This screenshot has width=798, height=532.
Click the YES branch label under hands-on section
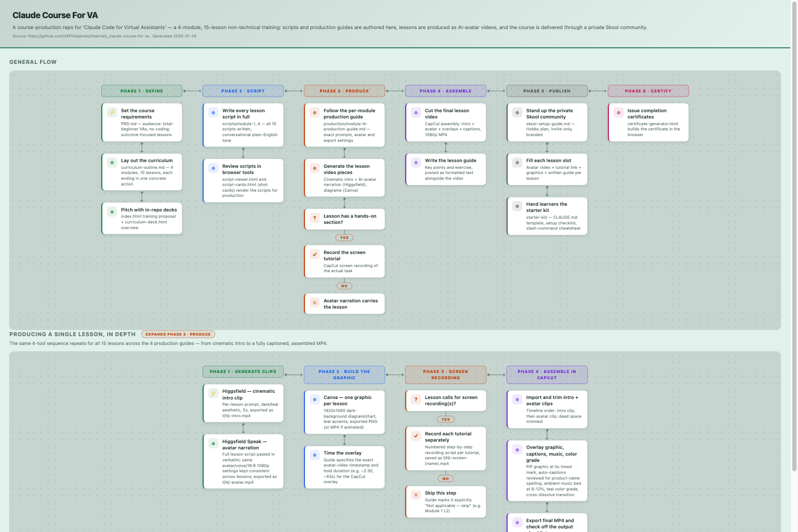344,237
